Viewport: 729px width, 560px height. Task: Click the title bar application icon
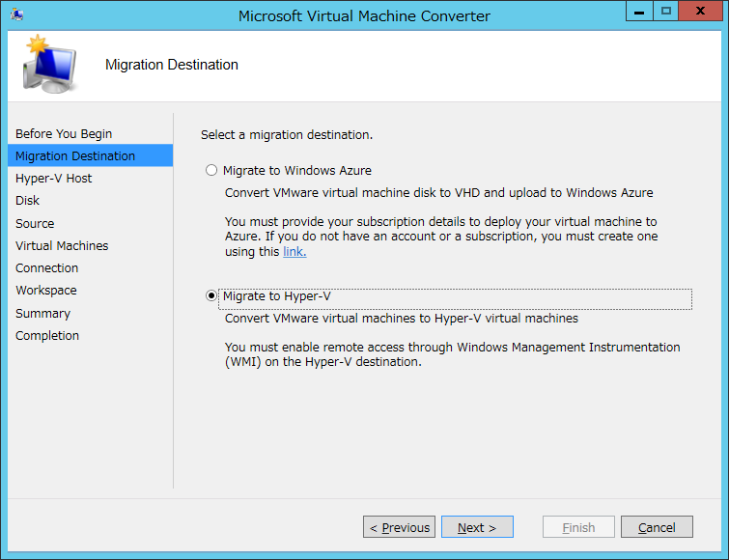(17, 14)
